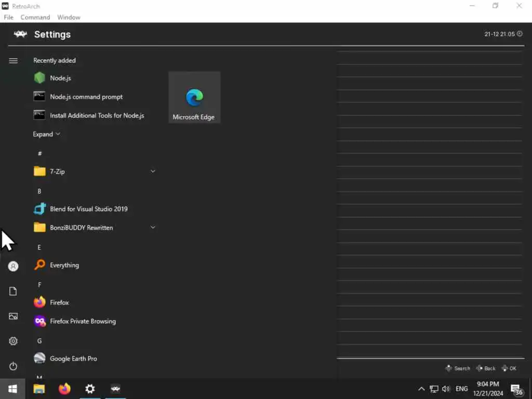Open the Microsoft Edge tile
Screen dimensions: 532x399
[x=194, y=97]
